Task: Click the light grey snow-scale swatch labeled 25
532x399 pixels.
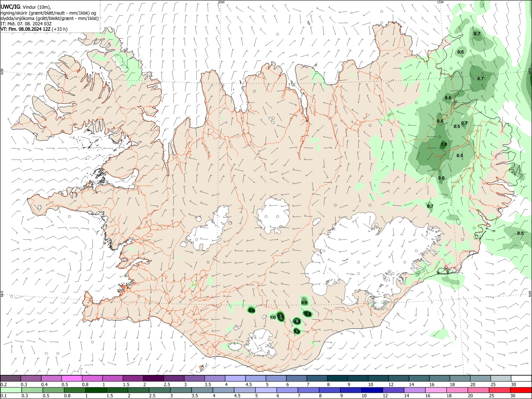Action: (501, 378)
